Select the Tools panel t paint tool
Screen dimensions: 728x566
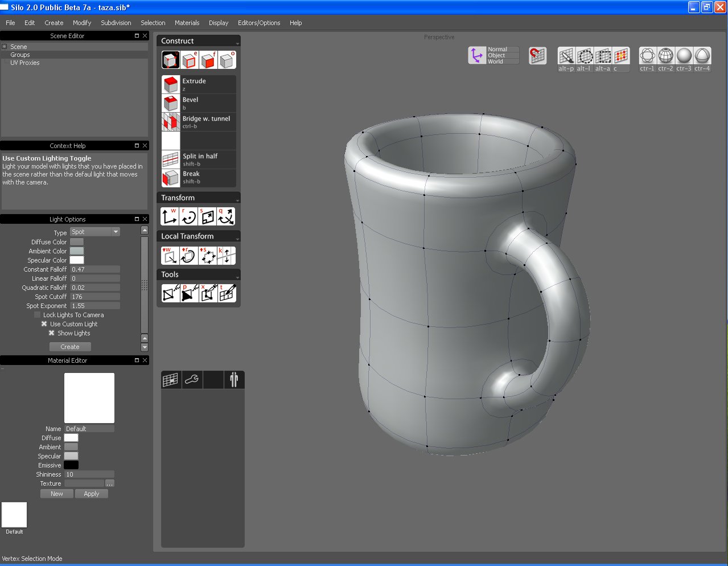[227, 293]
